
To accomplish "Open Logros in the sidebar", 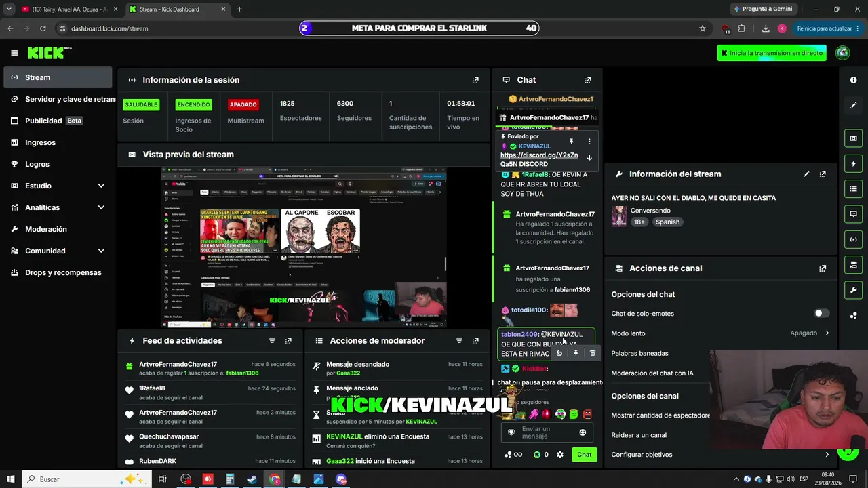I will point(58,164).
